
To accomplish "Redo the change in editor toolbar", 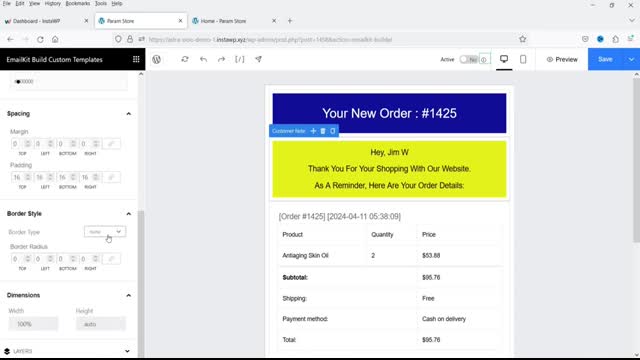I will (x=221, y=59).
